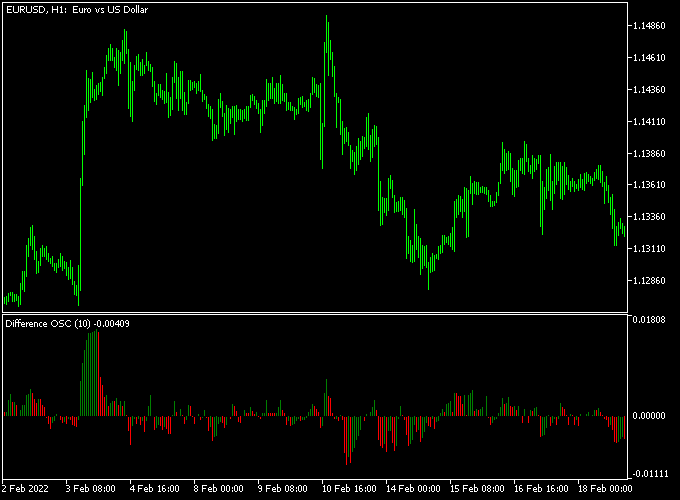Click price label 1.12860
The width and height of the screenshot is (680, 500).
pyautogui.click(x=649, y=281)
